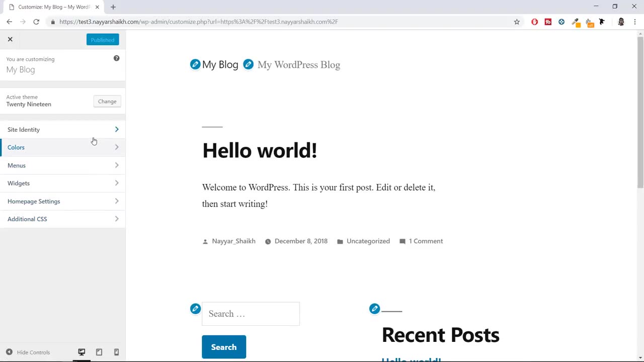Open the pencil extension with orange badge
Screen dimensions: 644x362
pos(576,22)
